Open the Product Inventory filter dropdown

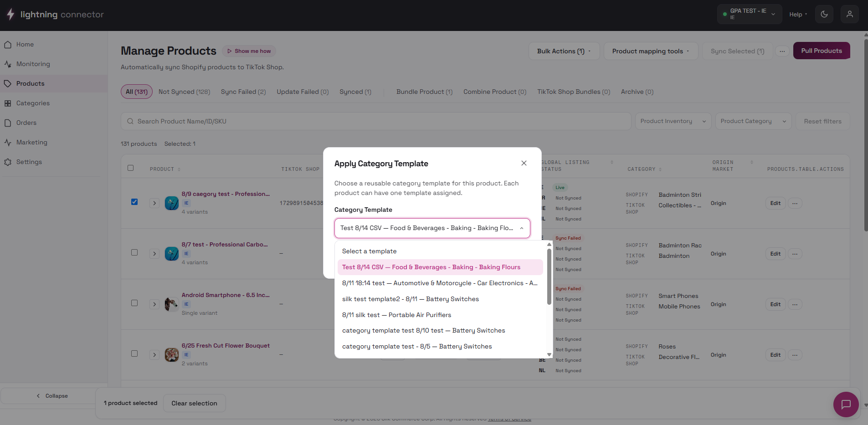pyautogui.click(x=673, y=121)
